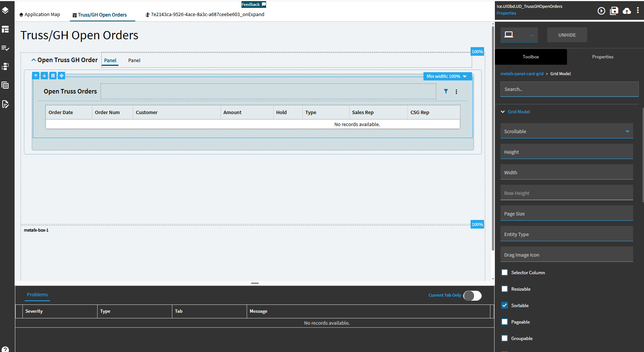Focus the Entity Type field
The width and height of the screenshot is (644, 352).
point(567,234)
